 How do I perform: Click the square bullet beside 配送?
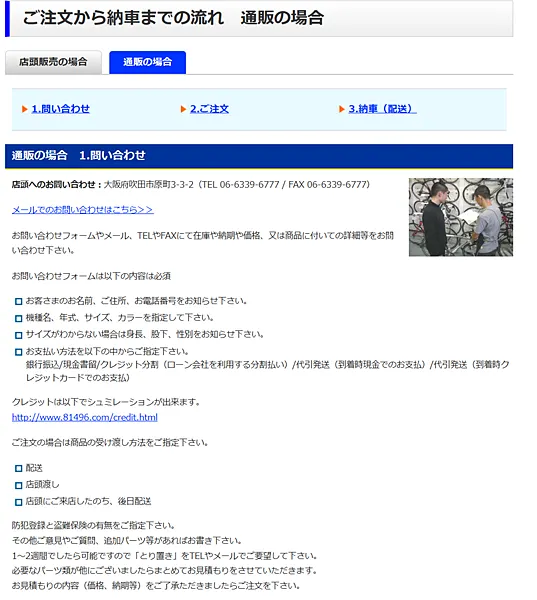coord(18,468)
